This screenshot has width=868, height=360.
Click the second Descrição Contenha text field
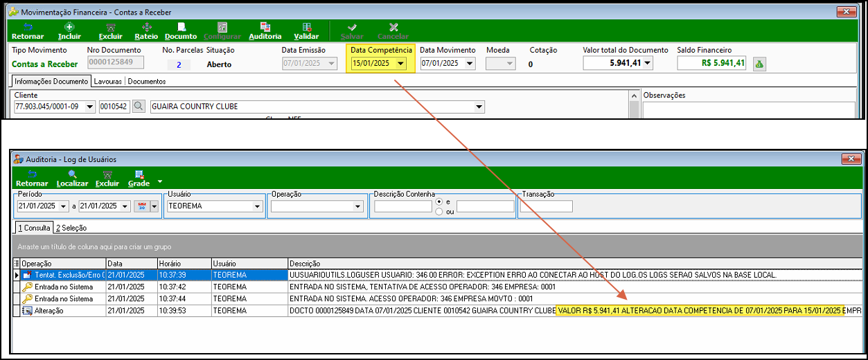pos(485,206)
